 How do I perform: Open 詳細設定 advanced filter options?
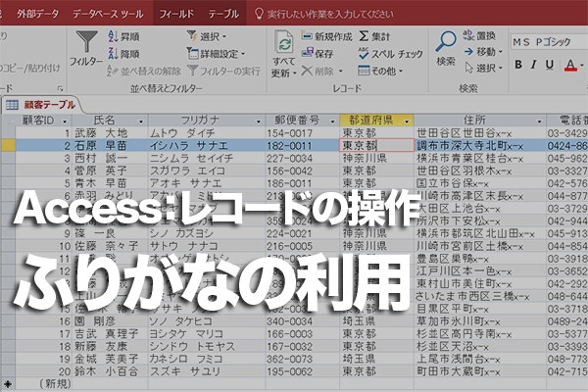pos(216,54)
